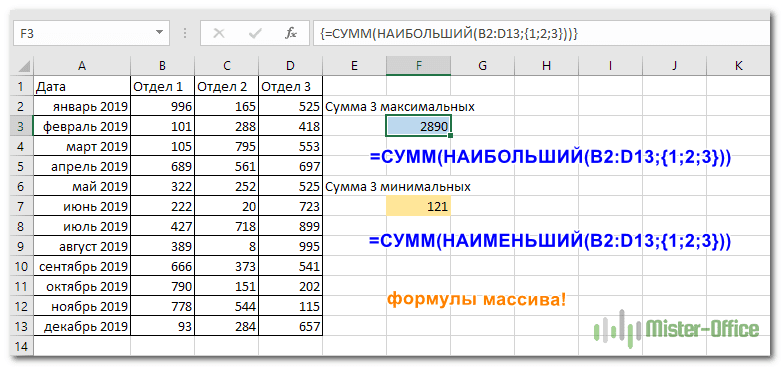Select row 1 header
781x367 pixels.
point(20,87)
